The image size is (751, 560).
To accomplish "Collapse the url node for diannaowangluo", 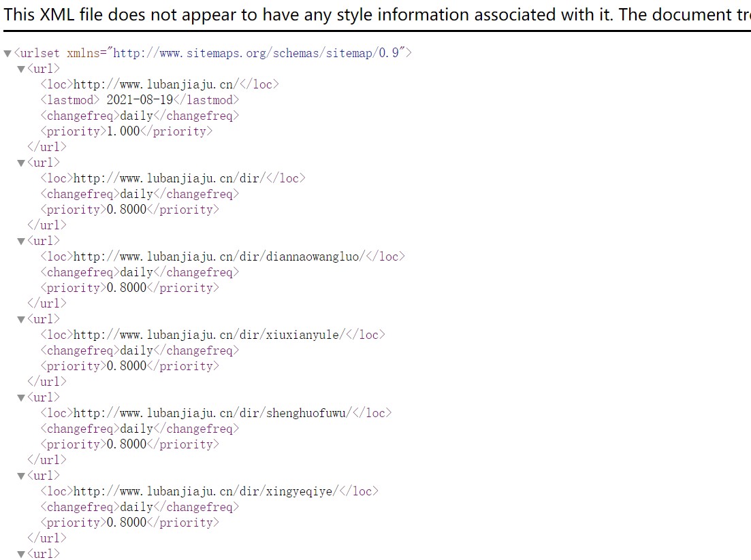I will click(x=21, y=241).
